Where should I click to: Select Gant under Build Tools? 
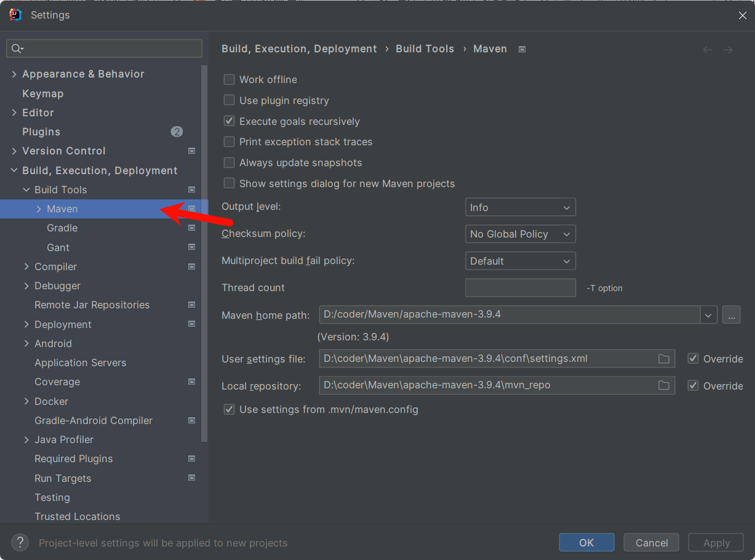coord(58,247)
